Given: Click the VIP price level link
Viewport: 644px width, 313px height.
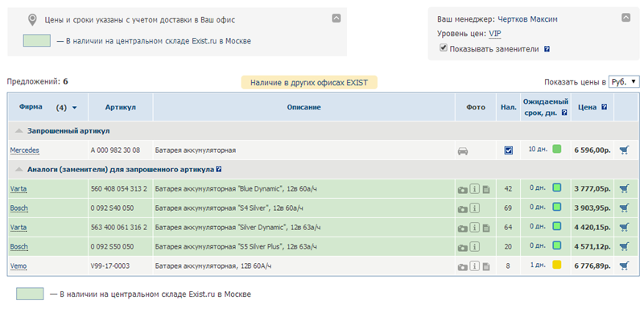Looking at the screenshot, I should (x=495, y=34).
